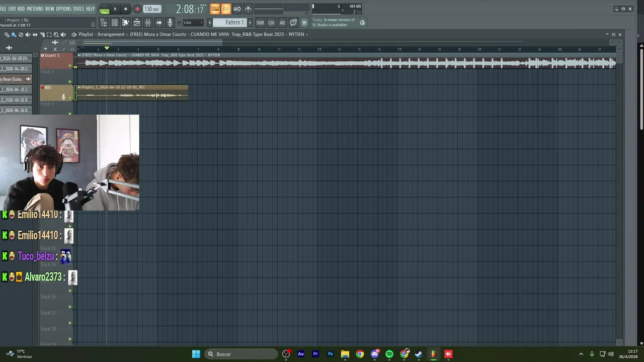Image resolution: width=644 pixels, height=362 pixels.
Task: Click the clip name breadcrumb NYTIEN
Action: [217, 34]
